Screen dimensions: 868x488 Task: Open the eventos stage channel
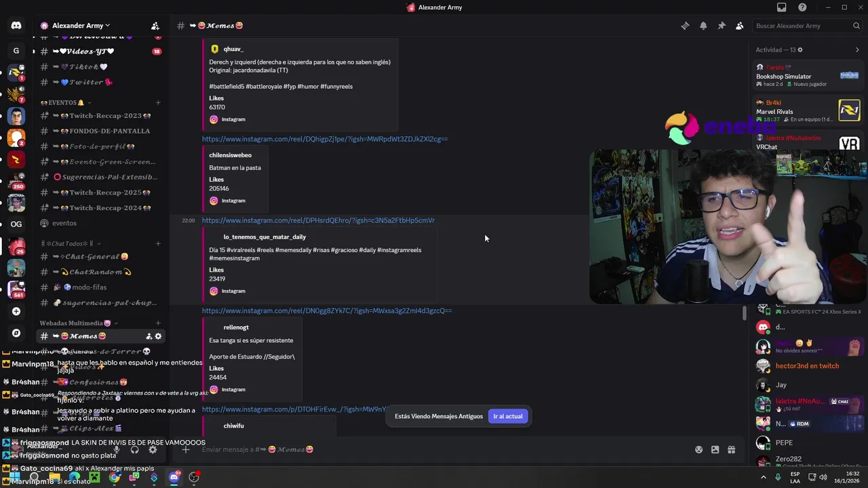click(x=100, y=223)
